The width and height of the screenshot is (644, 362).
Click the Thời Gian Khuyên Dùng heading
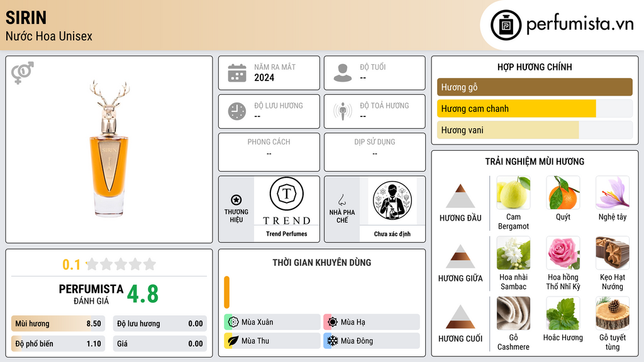point(322,263)
